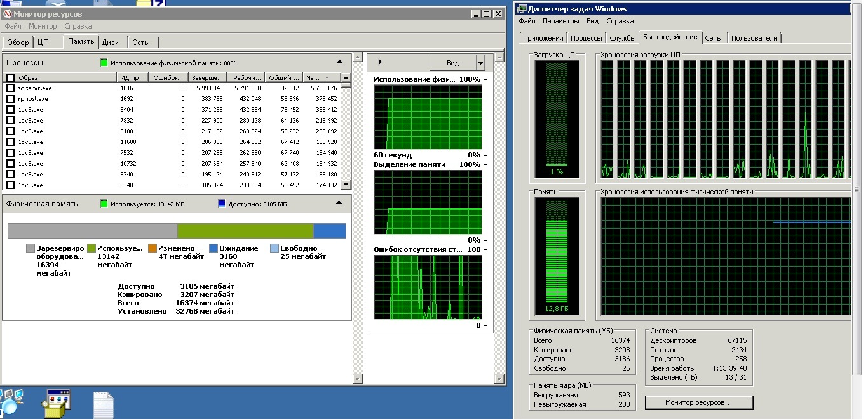Open Параметры menu in Task Manager

[561, 21]
